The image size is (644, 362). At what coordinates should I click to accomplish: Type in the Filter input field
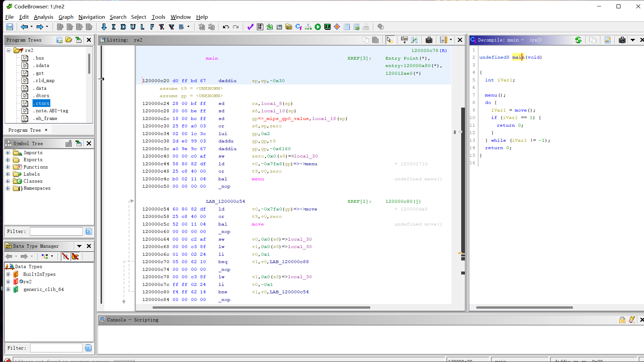pos(55,231)
